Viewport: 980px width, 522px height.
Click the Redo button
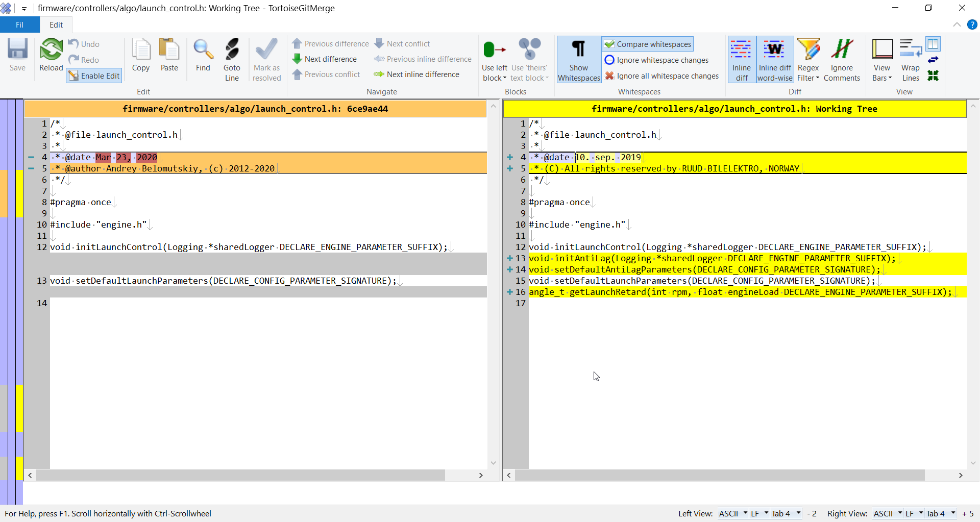[84, 60]
